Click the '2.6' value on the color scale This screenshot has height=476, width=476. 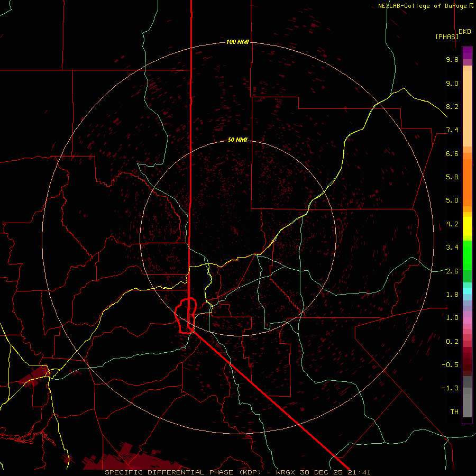click(x=452, y=271)
